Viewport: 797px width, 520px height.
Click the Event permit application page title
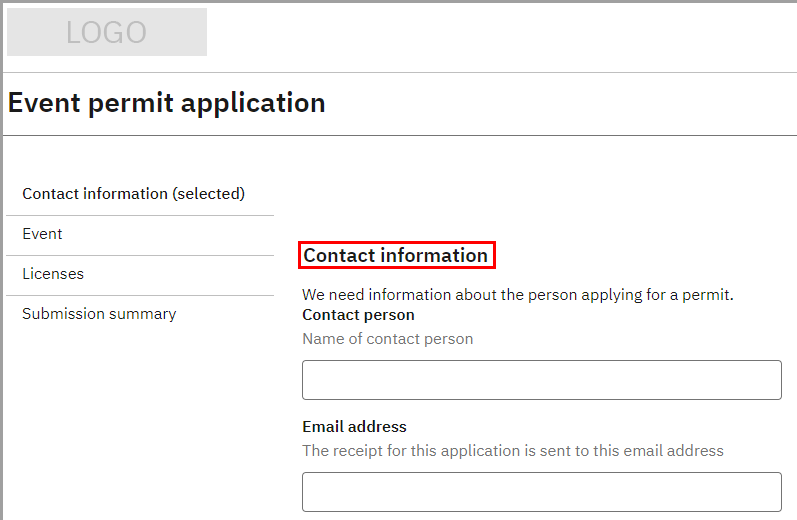[166, 103]
